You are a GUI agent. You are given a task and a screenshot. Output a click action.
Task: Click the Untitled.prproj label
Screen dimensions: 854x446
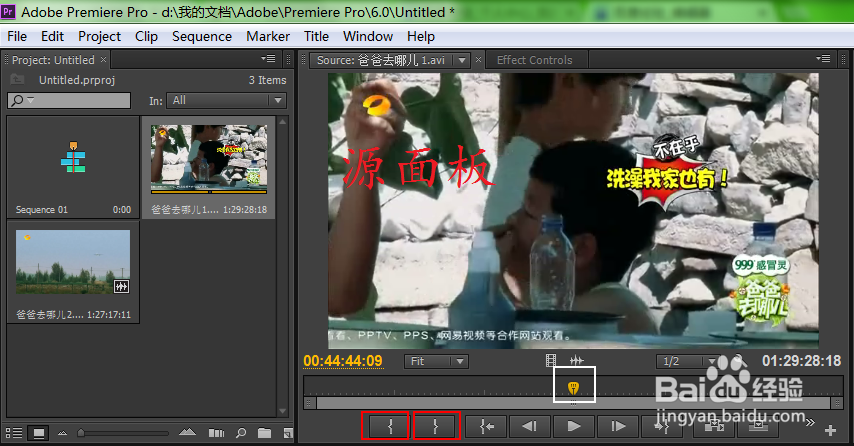[77, 80]
